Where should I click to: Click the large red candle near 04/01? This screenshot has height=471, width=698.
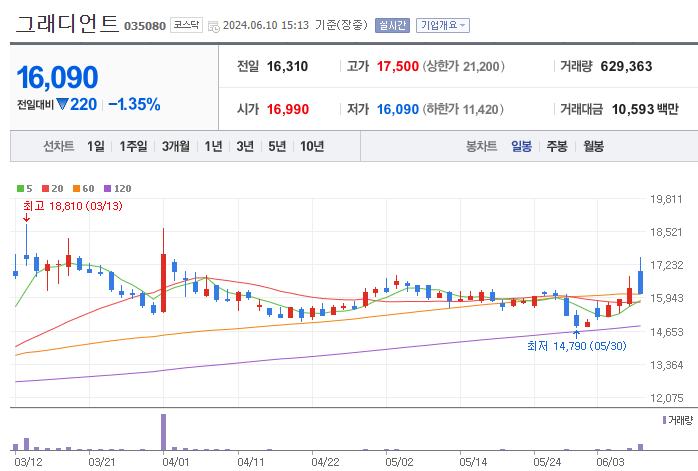pyautogui.click(x=163, y=283)
